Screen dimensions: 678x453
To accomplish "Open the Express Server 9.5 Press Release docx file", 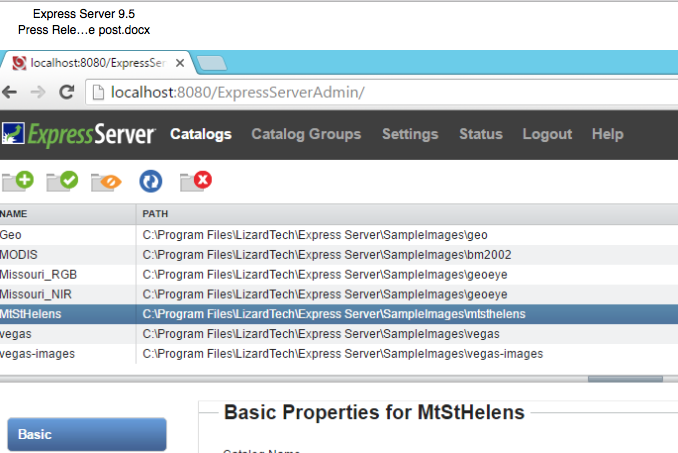I will click(84, 22).
